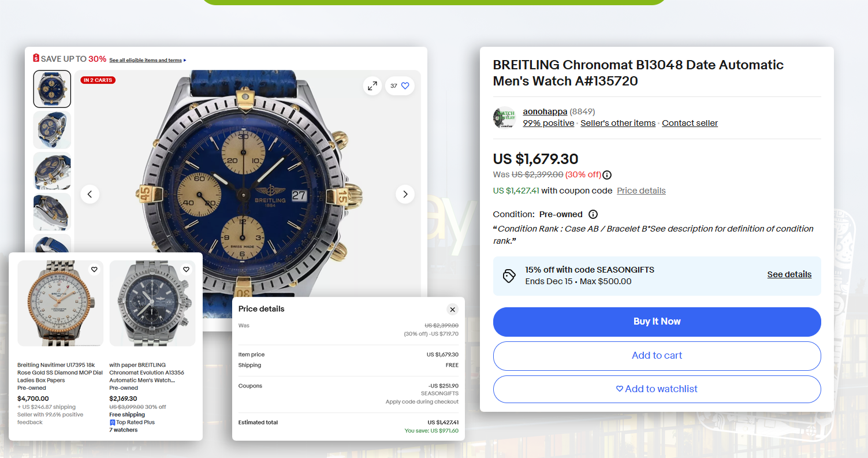Screen dimensions: 868x458
Task: Open the Contact seller page
Action: tap(690, 123)
